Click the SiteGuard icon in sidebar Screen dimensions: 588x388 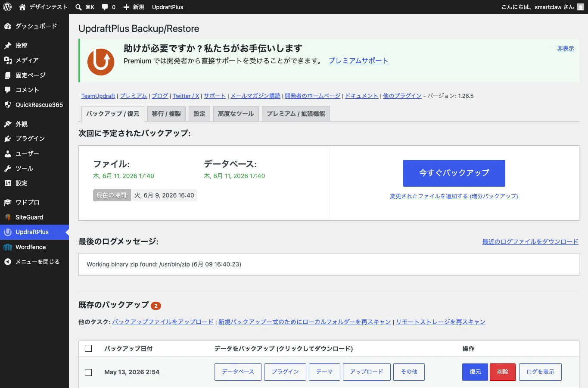pos(8,217)
